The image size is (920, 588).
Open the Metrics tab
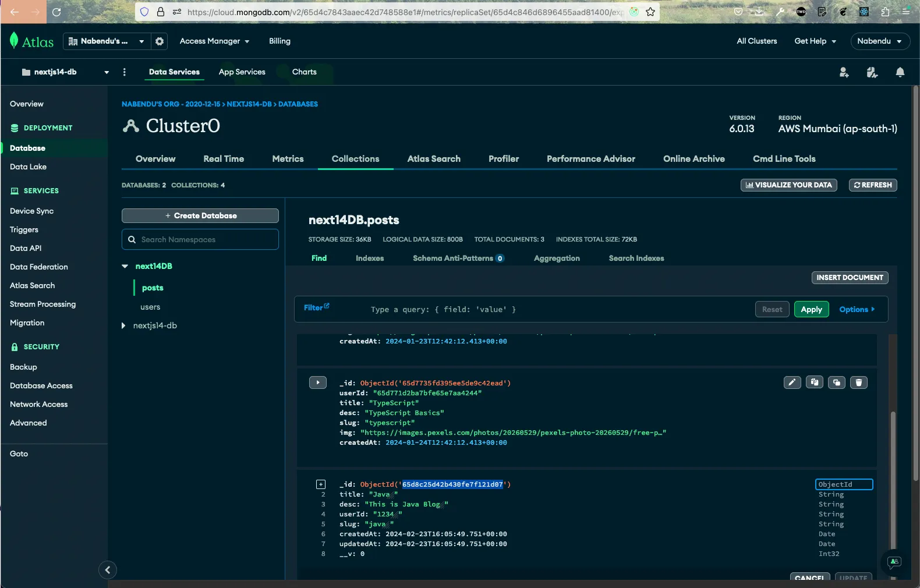click(x=288, y=159)
